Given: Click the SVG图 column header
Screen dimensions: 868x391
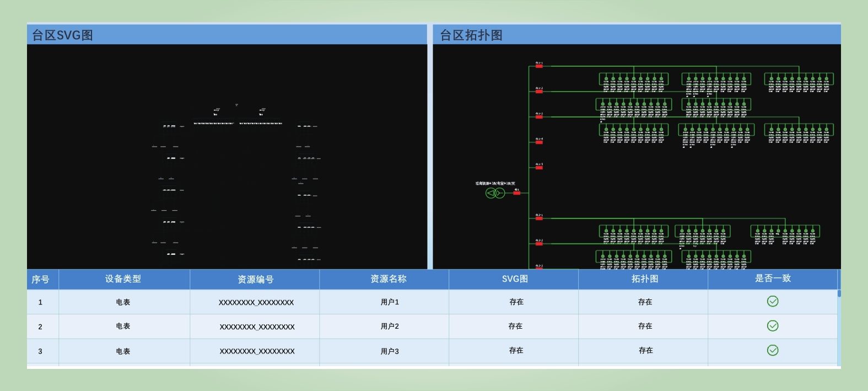Looking at the screenshot, I should click(x=515, y=279).
